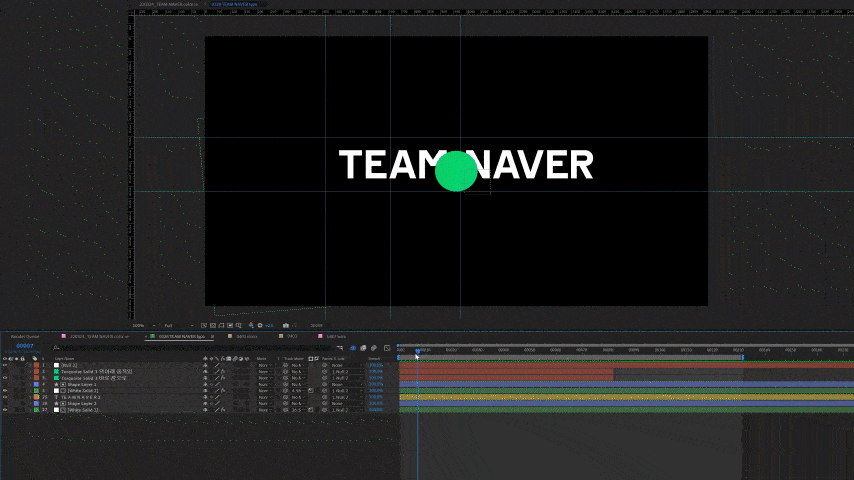This screenshot has width=854, height=480.
Task: Click the work area end handle in timeline
Action: coord(742,357)
